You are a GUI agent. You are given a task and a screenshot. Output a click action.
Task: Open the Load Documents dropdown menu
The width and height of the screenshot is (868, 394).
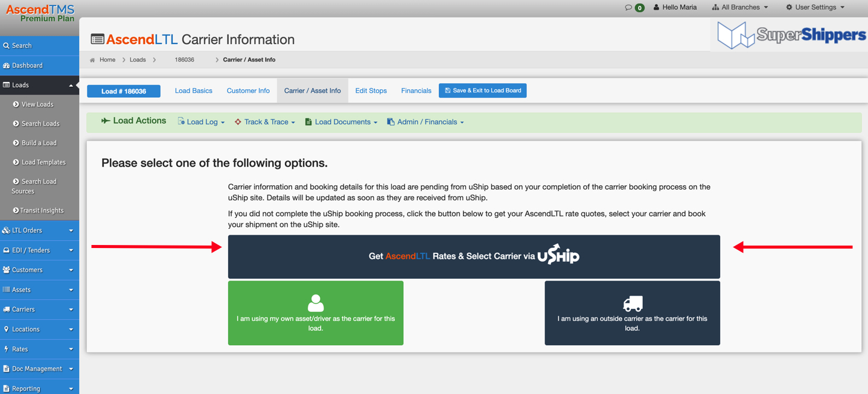(x=341, y=122)
